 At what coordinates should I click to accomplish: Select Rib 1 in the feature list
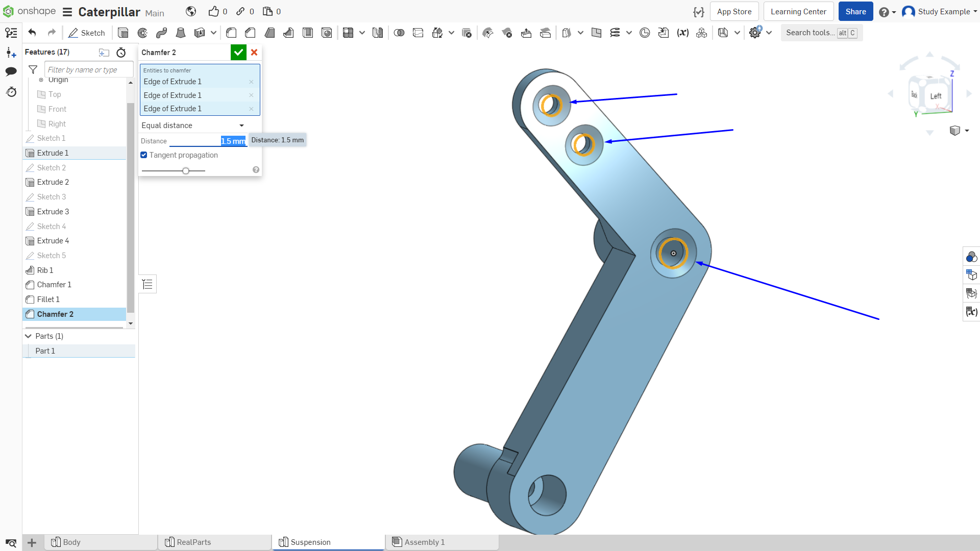pyautogui.click(x=75, y=270)
